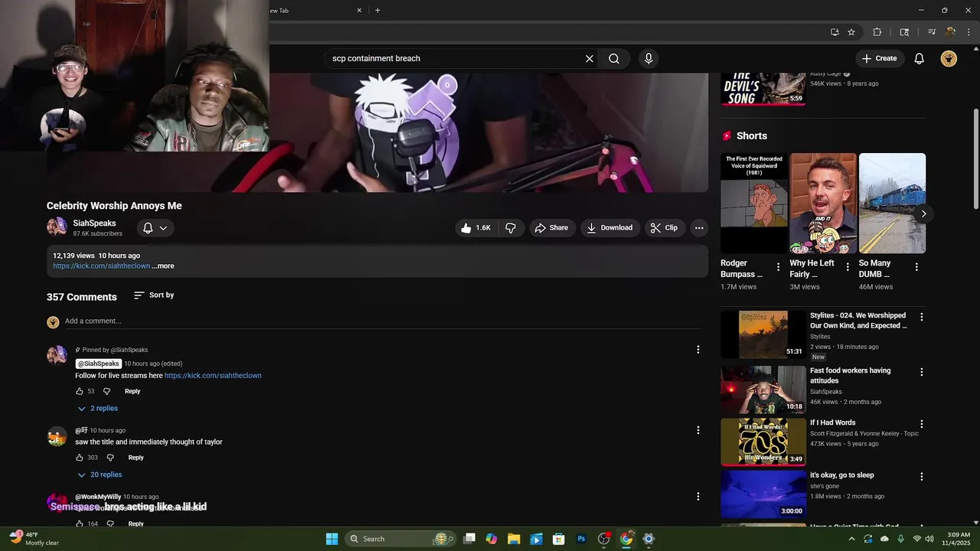Screen dimensions: 980x551
Task: Open Rodger Bumpass short thumbnail
Action: 754,204
